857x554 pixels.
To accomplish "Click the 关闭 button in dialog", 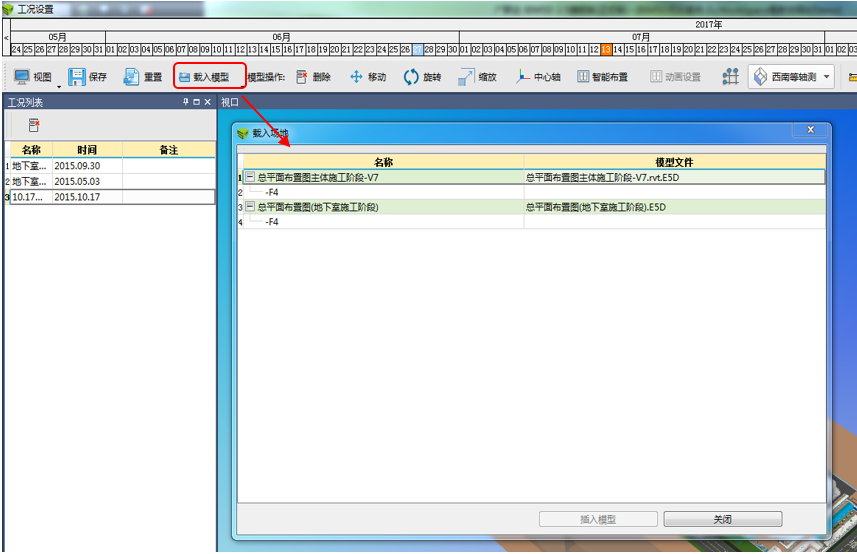I will [x=723, y=519].
